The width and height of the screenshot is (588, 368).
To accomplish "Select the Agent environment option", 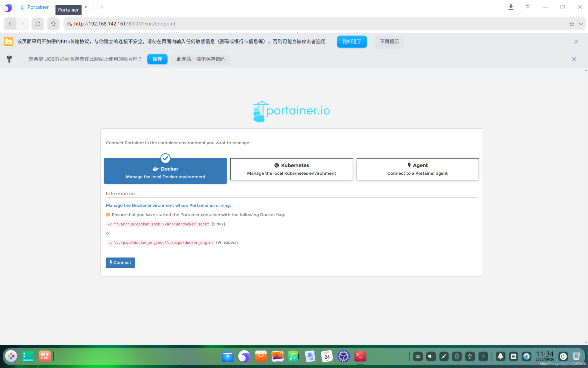I will (x=418, y=169).
